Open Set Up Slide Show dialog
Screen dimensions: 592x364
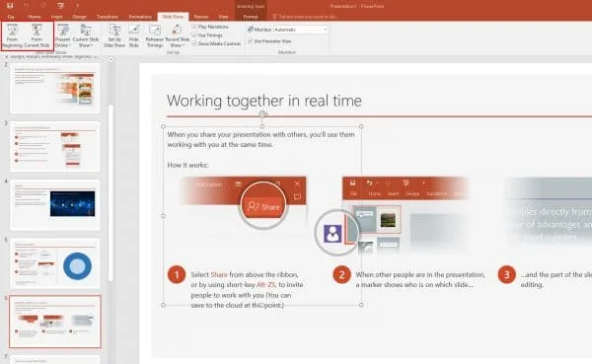114,36
